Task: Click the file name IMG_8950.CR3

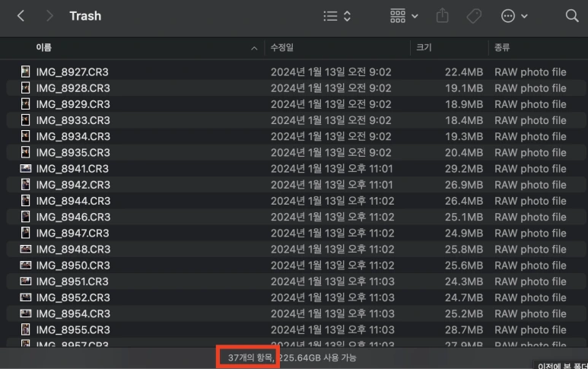Action: [x=73, y=266]
